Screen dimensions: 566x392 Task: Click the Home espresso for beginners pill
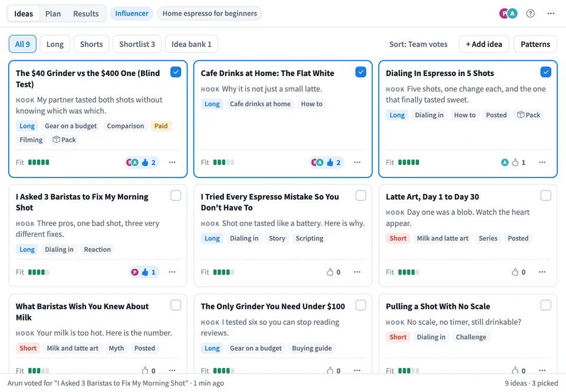coord(210,14)
